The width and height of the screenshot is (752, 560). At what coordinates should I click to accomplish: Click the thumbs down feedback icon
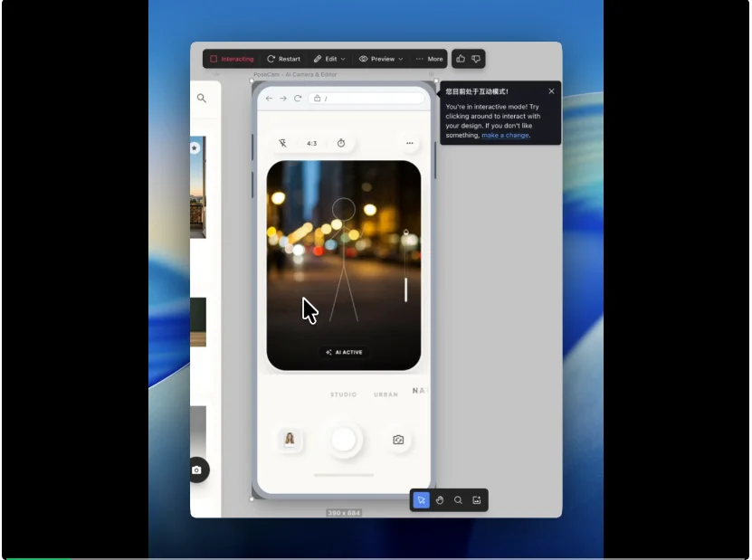[x=476, y=59]
